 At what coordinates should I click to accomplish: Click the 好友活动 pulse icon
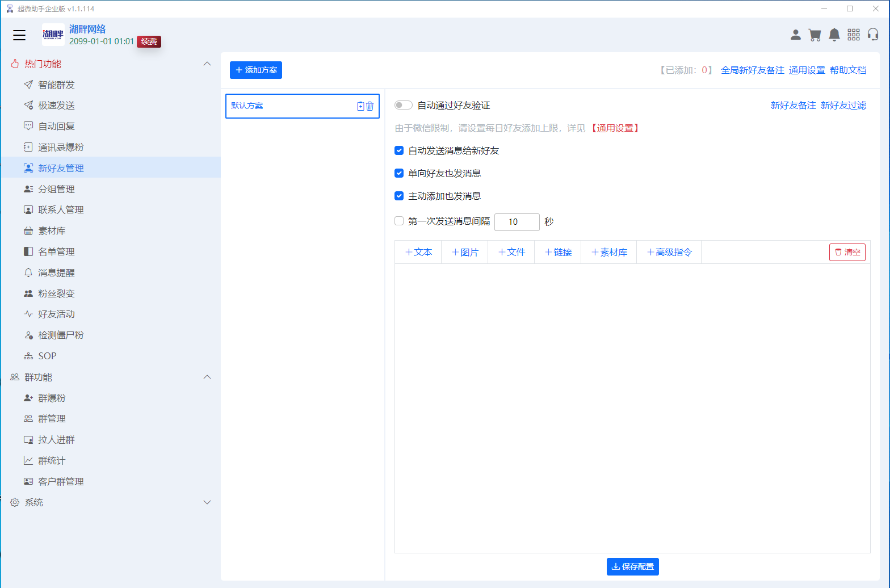pos(28,314)
